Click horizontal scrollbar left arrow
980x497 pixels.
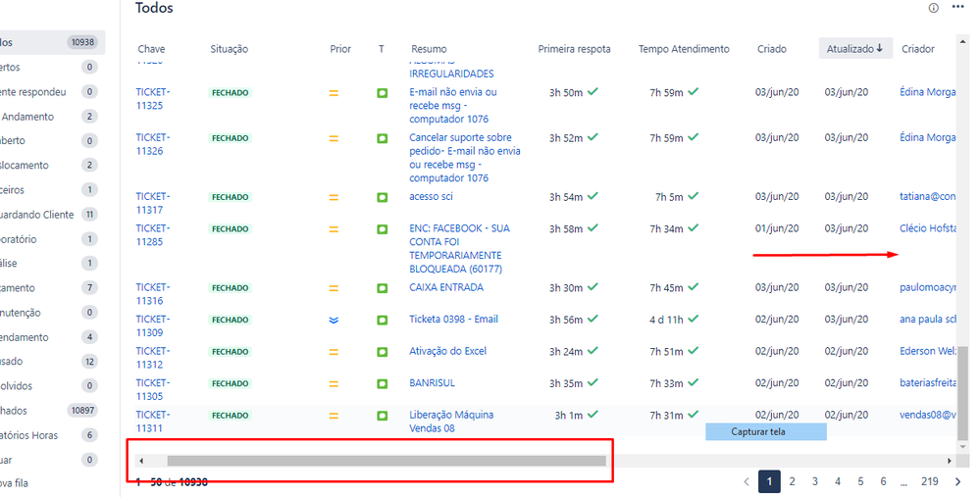(141, 461)
